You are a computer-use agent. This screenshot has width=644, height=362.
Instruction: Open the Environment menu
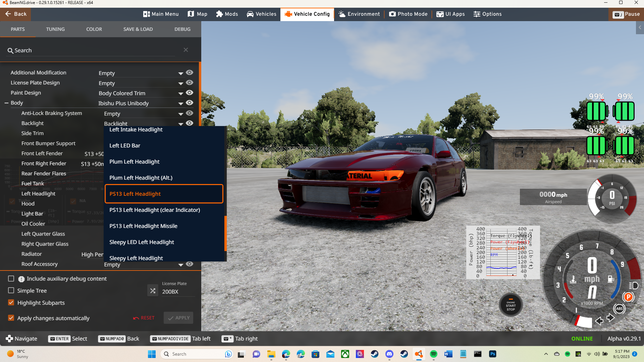359,14
